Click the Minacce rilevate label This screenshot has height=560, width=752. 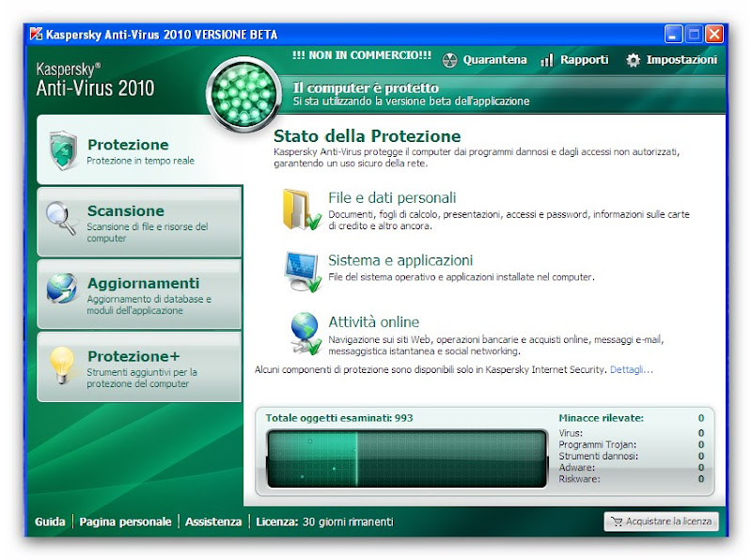(601, 418)
